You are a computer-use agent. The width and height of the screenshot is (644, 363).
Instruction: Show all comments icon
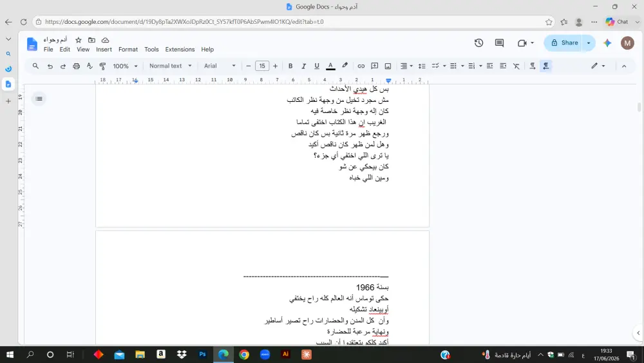coord(500,43)
